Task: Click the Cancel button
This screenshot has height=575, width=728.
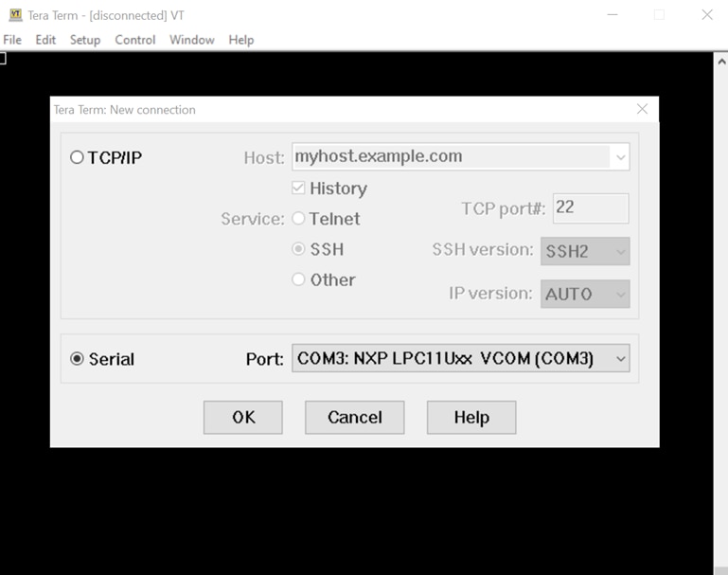Action: point(355,418)
